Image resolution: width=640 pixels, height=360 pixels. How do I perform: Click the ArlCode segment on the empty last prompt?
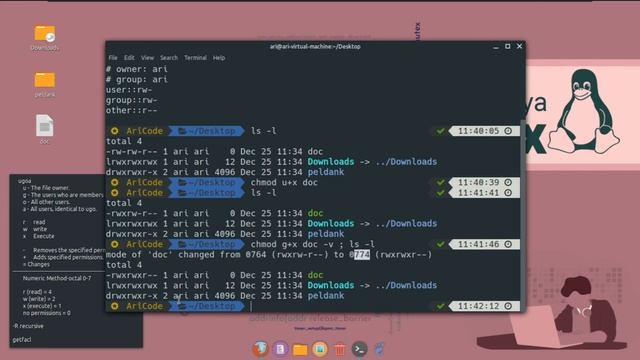click(144, 306)
